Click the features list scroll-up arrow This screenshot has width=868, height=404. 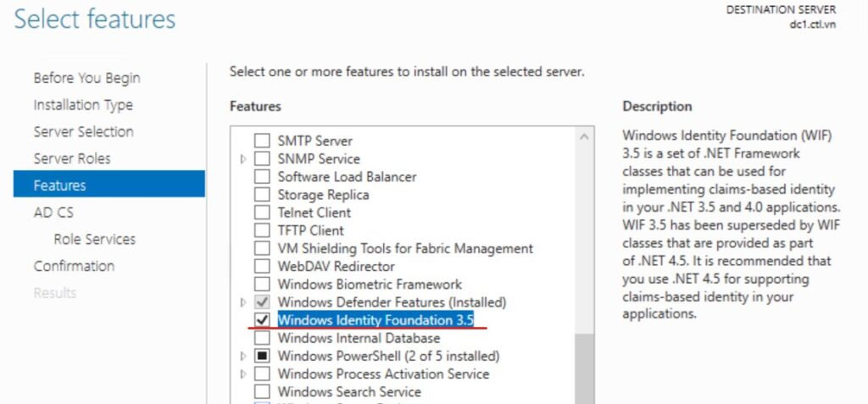(584, 136)
